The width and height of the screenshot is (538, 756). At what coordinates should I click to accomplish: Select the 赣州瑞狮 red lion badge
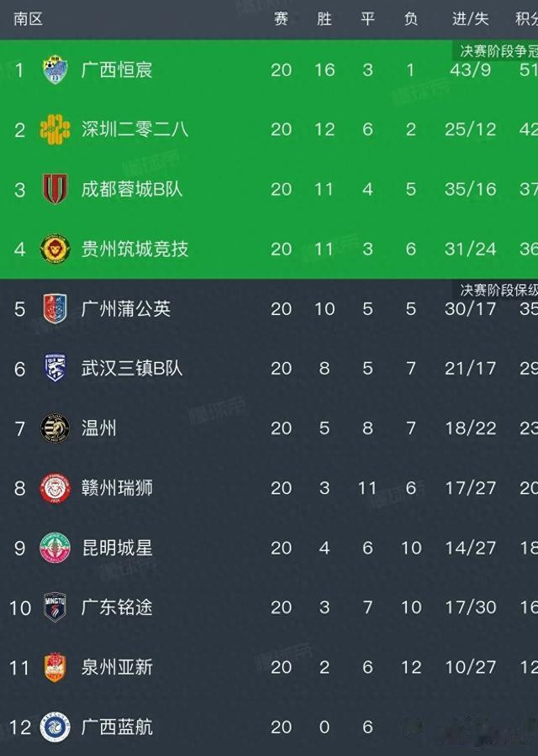55,488
